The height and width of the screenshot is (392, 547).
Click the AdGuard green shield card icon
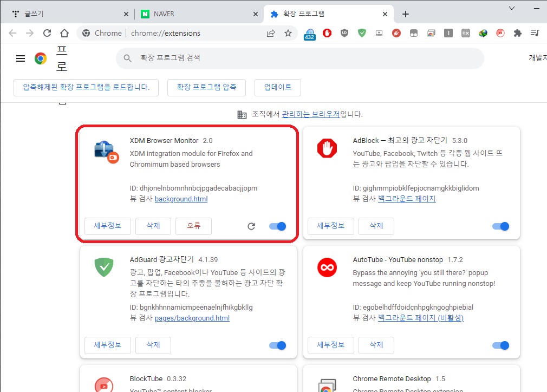(x=104, y=267)
